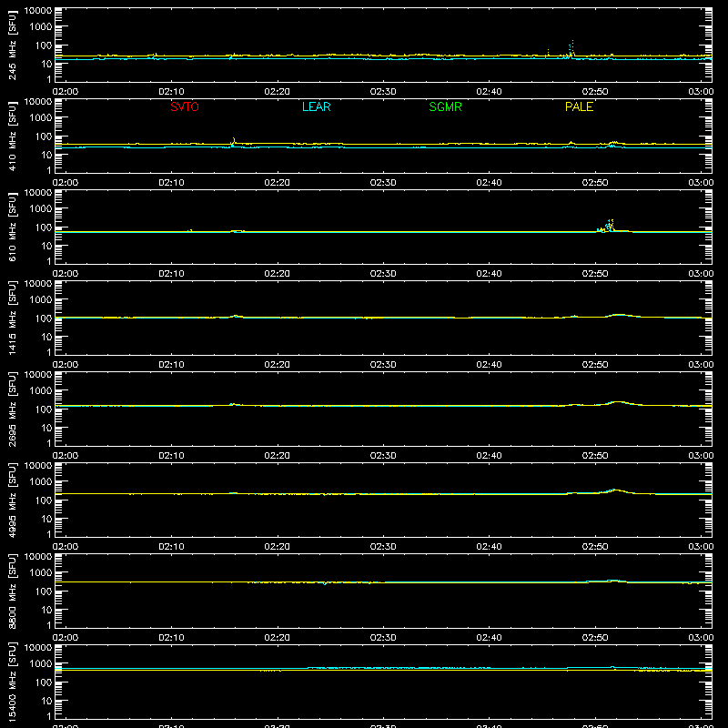Click the 4995 MHz [SFU] axis title
728x728 pixels.
pyautogui.click(x=12, y=500)
